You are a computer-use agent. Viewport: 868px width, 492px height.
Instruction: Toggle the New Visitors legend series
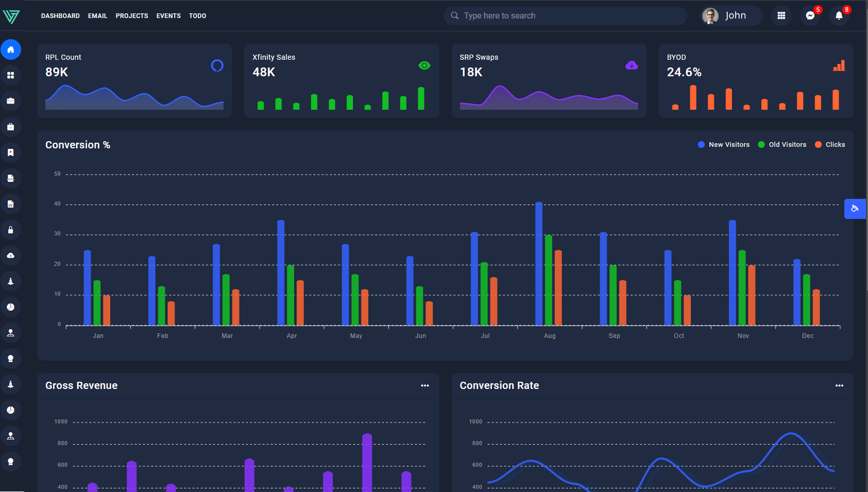click(x=723, y=145)
